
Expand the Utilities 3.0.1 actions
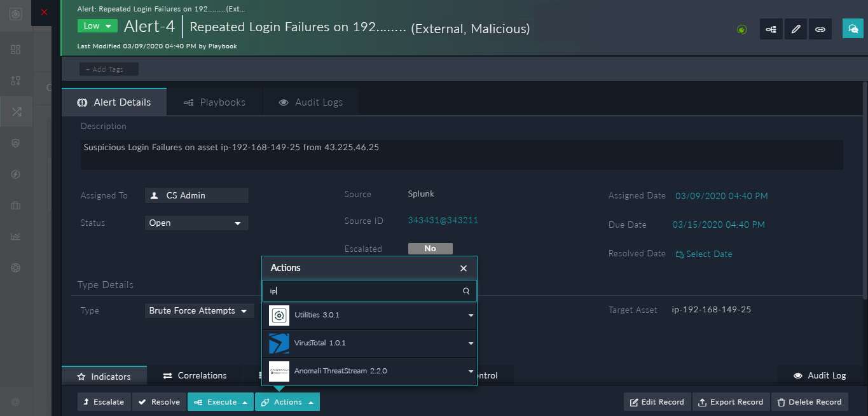tap(471, 315)
